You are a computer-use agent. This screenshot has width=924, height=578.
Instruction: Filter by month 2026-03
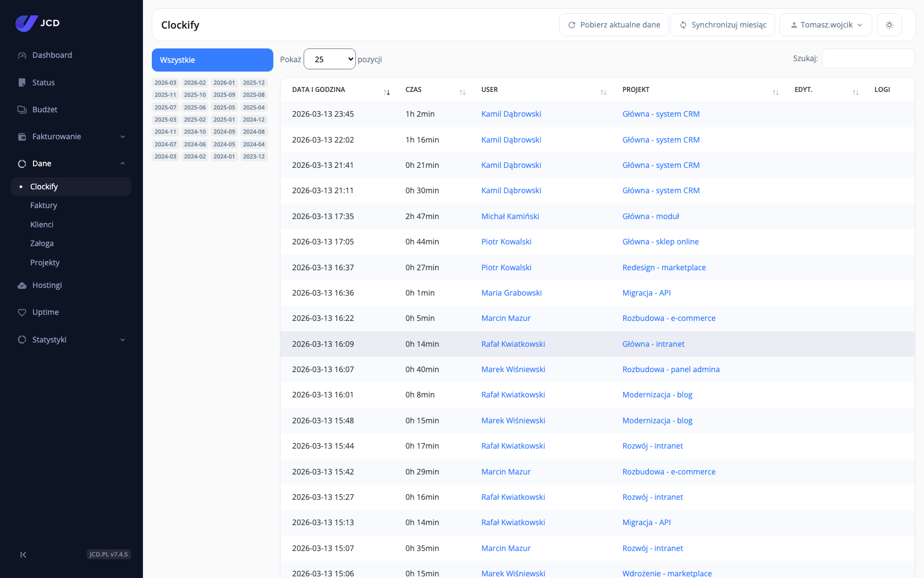(x=166, y=83)
